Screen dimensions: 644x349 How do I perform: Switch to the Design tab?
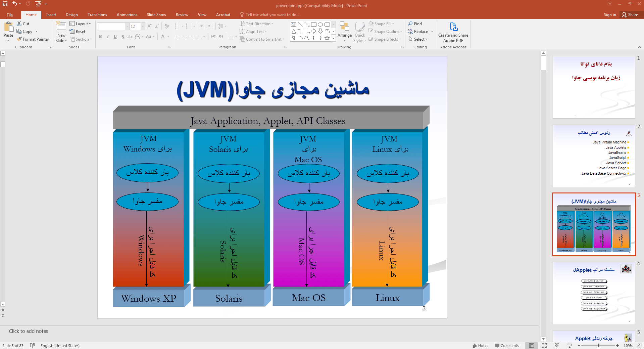pos(72,15)
